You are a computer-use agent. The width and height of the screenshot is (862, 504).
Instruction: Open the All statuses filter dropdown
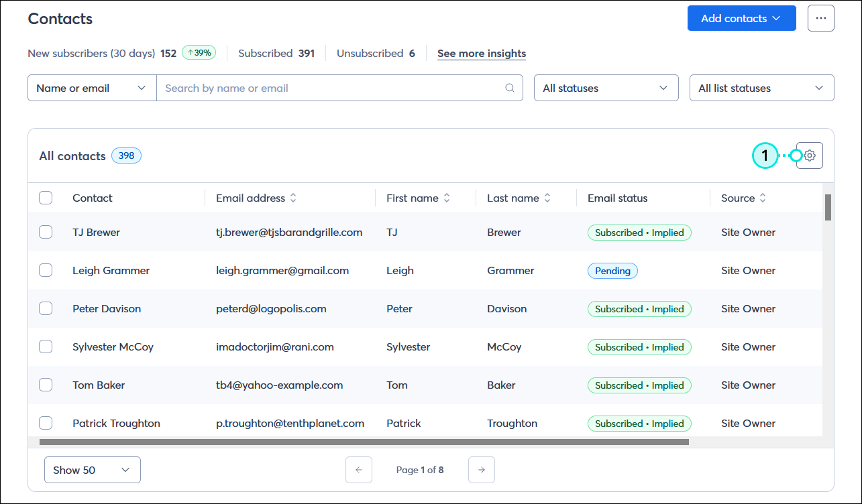coord(606,88)
